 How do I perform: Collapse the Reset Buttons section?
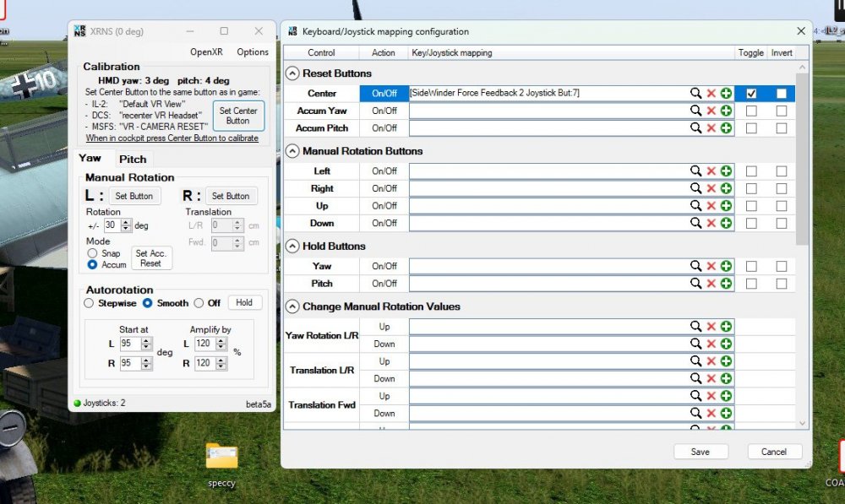[x=292, y=73]
